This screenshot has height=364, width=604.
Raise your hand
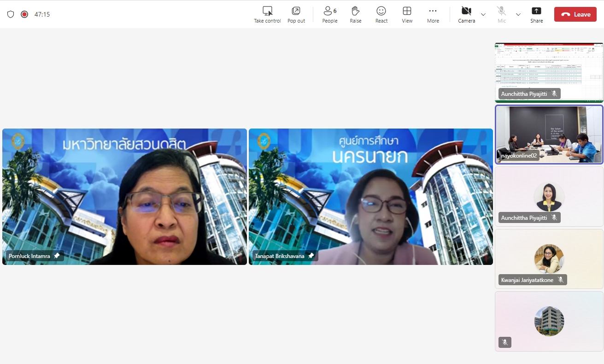(355, 14)
